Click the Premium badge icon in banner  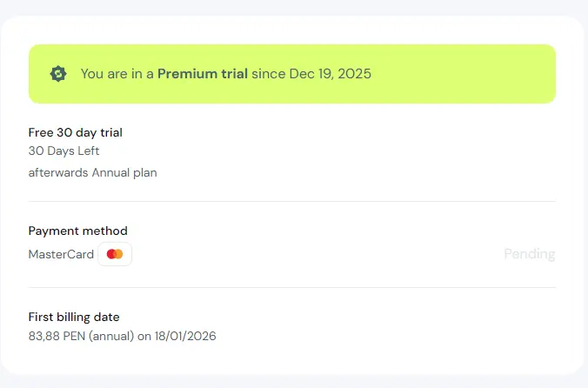point(58,73)
